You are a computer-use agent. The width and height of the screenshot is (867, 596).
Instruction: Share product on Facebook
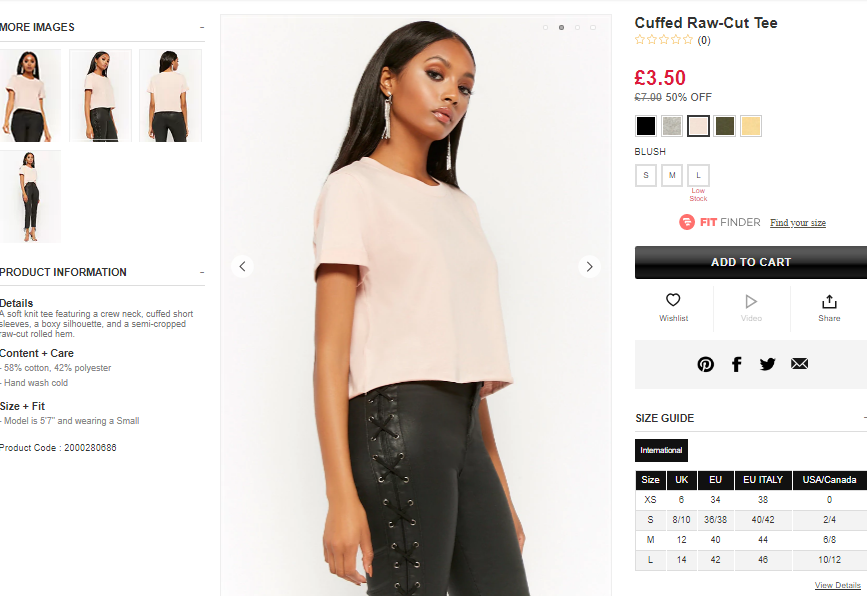coord(736,364)
